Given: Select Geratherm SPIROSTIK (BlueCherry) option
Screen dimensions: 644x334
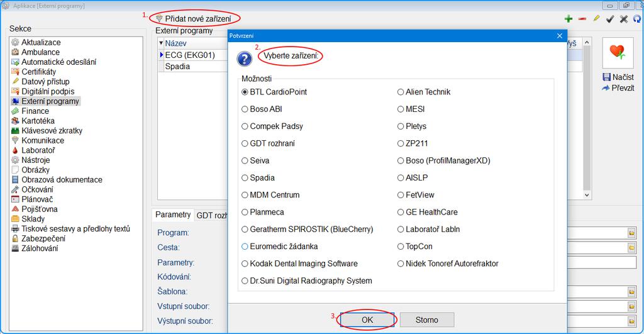Looking at the screenshot, I should pos(307,230).
